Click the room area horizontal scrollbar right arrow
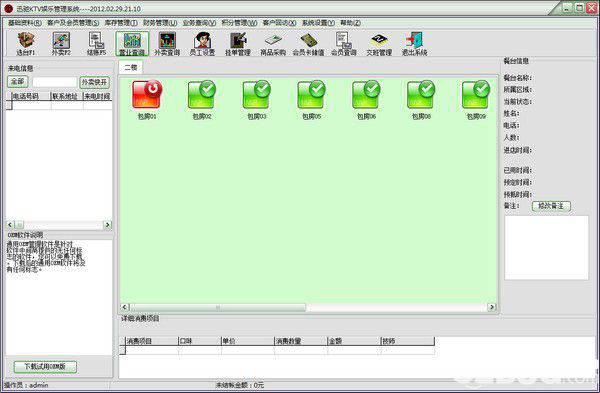This screenshot has height=393, width=600. [x=492, y=307]
